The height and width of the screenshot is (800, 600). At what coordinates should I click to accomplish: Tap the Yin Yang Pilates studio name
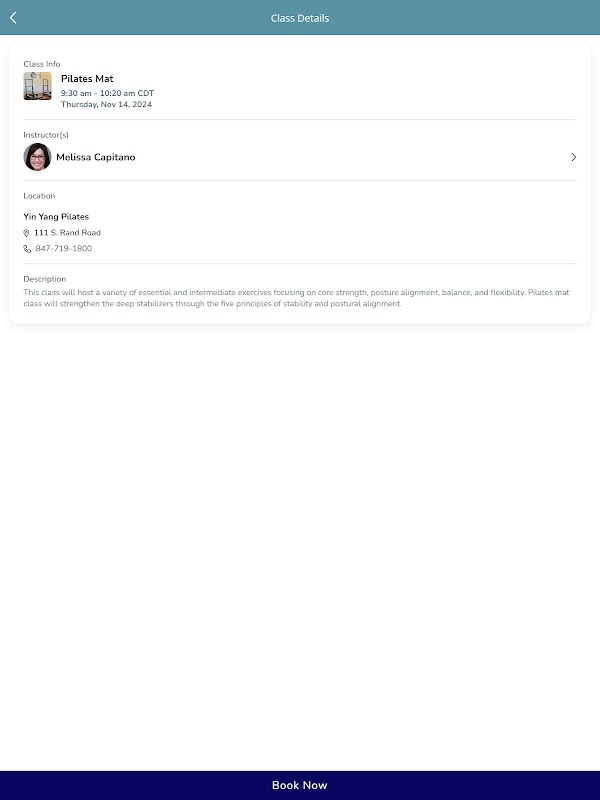coord(56,217)
